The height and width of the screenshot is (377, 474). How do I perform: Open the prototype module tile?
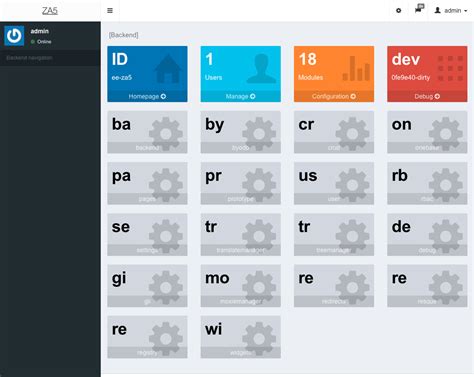coord(241,183)
